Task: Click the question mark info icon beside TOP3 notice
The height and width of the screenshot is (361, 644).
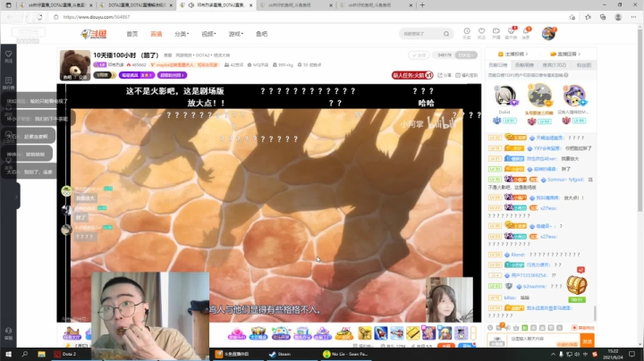Action: [x=566, y=75]
